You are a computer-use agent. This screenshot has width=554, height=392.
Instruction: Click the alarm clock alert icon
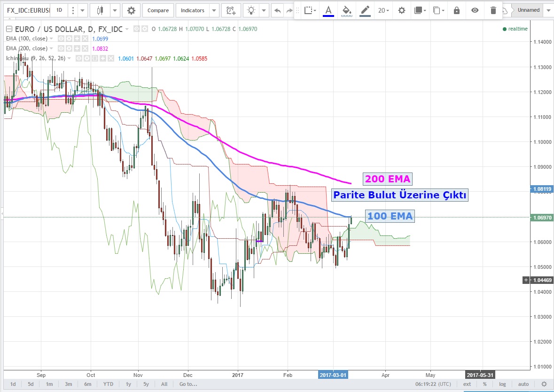230,10
